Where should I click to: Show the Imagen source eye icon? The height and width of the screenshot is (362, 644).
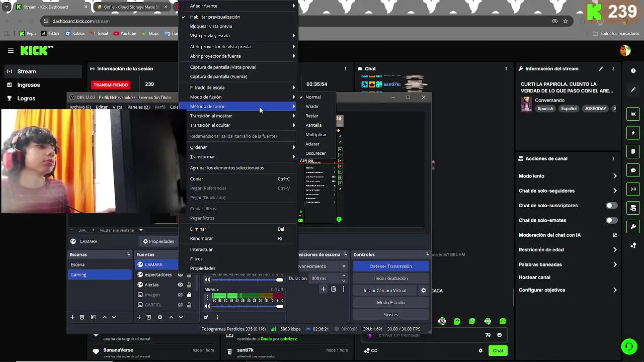pos(180,295)
